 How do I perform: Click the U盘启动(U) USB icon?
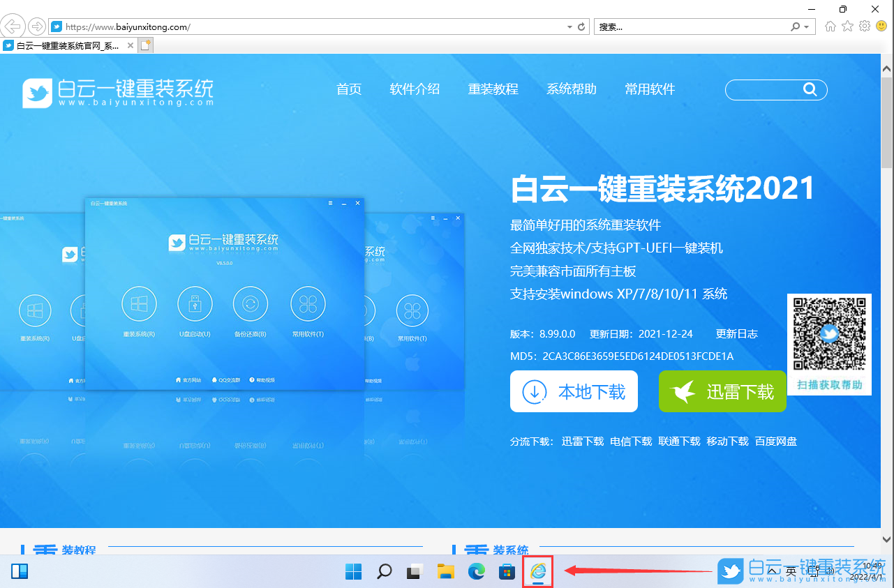coord(195,303)
